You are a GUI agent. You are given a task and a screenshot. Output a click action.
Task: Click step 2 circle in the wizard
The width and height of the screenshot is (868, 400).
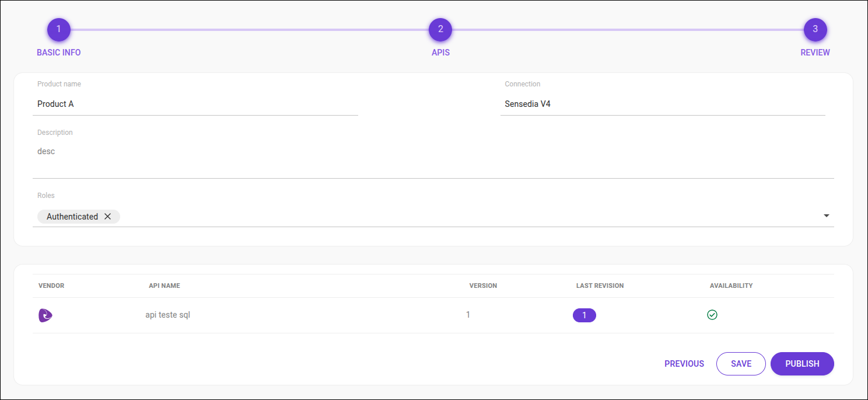440,29
